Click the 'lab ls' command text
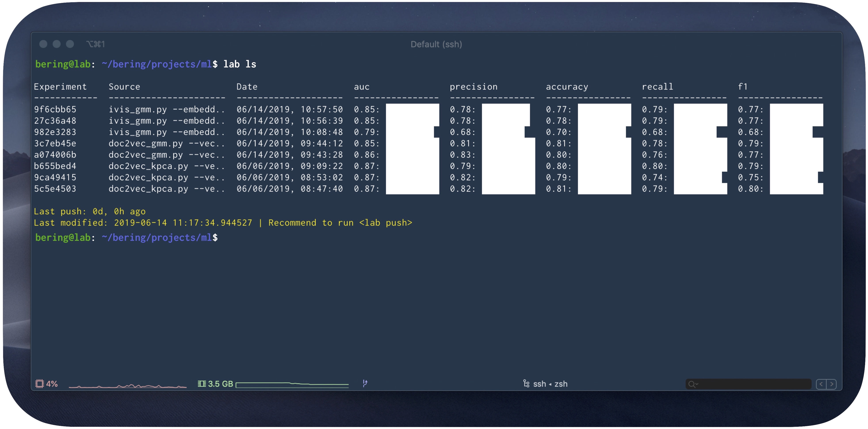The width and height of the screenshot is (868, 429). 240,64
